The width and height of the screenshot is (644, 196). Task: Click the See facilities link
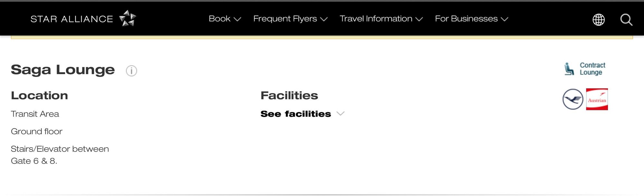(x=296, y=114)
